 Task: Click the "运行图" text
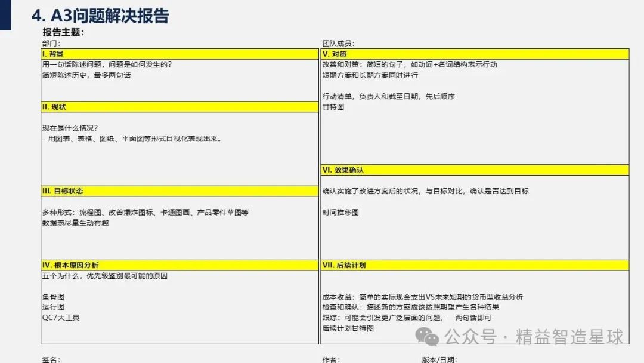pyautogui.click(x=53, y=307)
